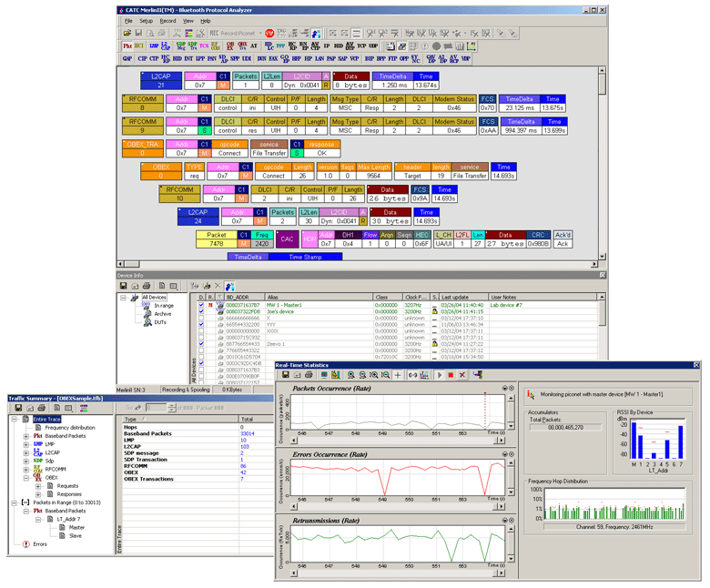710x588 pixels.
Task: Zoom in on Real-Time Statistics graphs
Action: (x=351, y=375)
